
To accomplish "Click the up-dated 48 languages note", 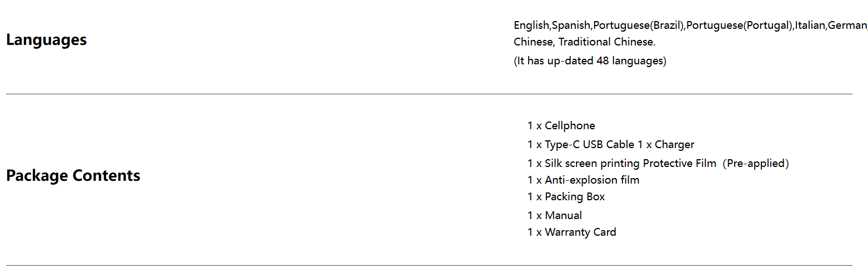I will (x=590, y=61).
